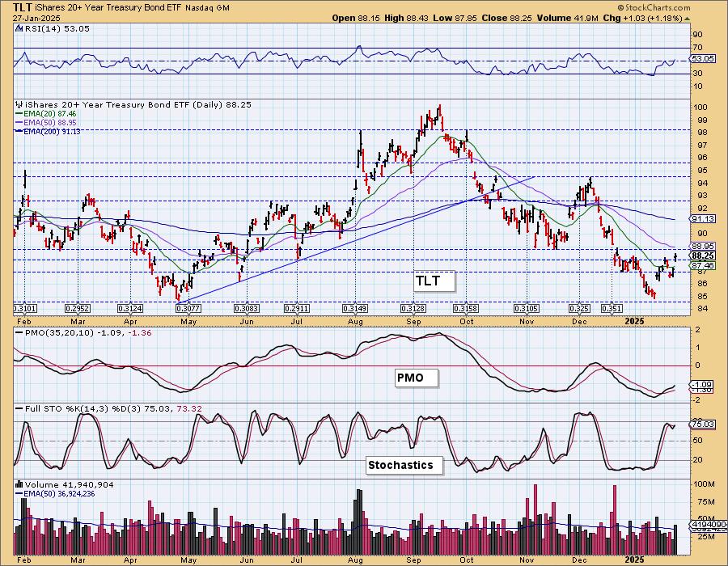
Task: Click the 0.3077 value label
Action: point(188,309)
